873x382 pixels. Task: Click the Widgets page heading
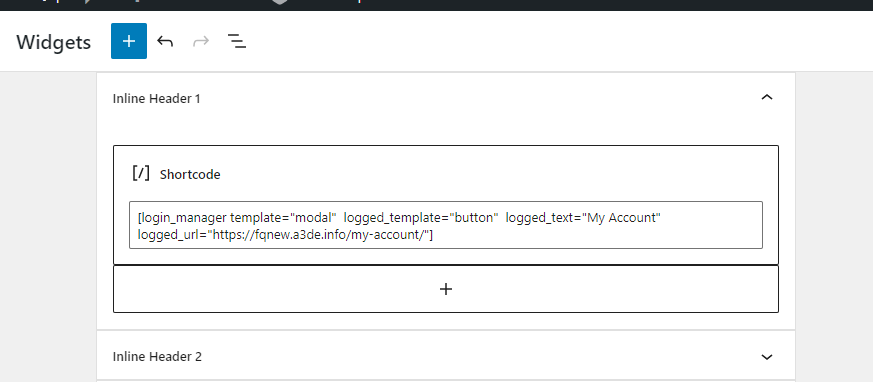point(53,42)
